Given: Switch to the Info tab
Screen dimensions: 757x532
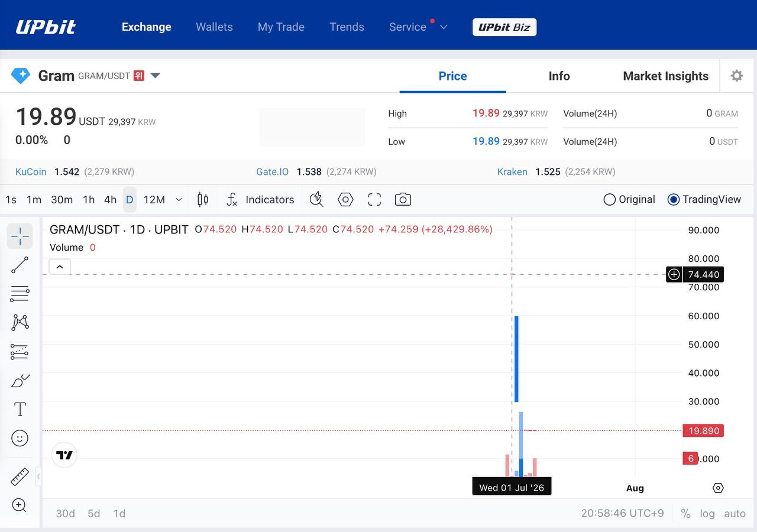Looking at the screenshot, I should coord(559,76).
